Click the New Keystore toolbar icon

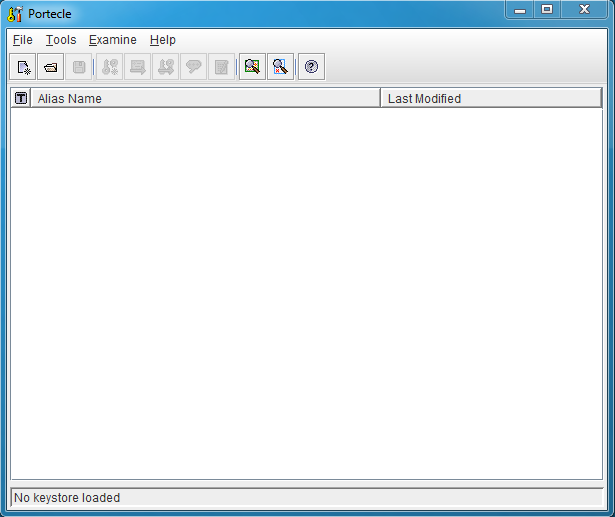pyautogui.click(x=23, y=67)
